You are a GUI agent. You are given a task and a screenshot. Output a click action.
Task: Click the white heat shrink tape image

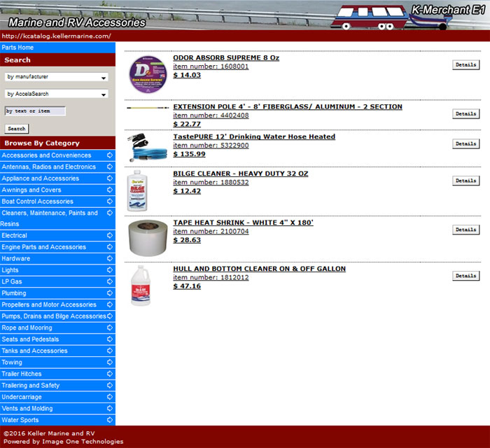point(148,238)
